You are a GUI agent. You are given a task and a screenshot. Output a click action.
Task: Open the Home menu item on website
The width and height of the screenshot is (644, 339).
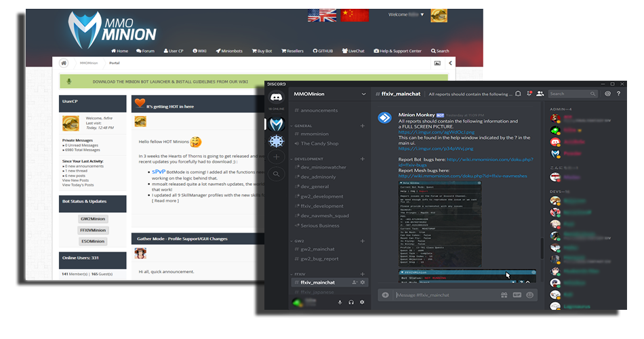point(119,51)
